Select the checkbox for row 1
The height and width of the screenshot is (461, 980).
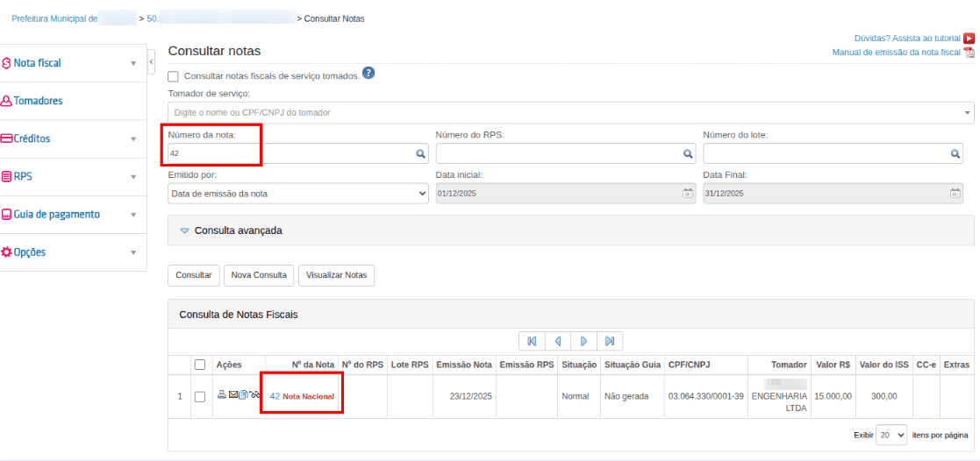coord(199,397)
